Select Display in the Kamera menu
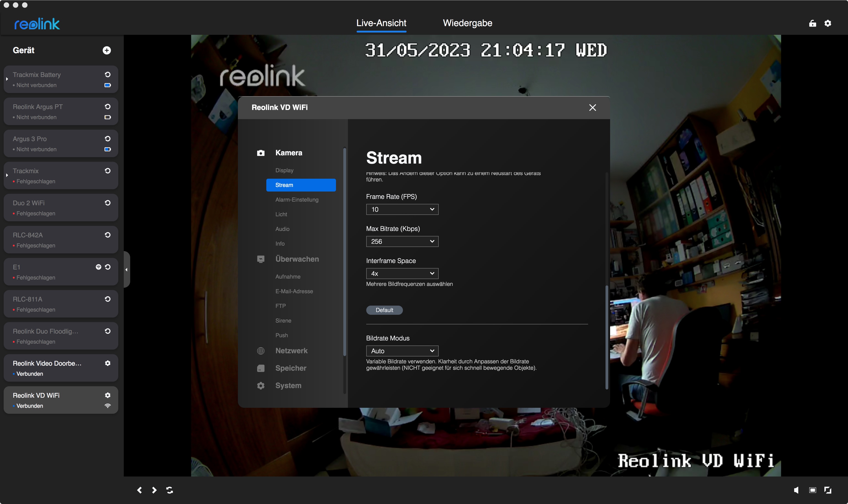The width and height of the screenshot is (848, 504). tap(284, 170)
